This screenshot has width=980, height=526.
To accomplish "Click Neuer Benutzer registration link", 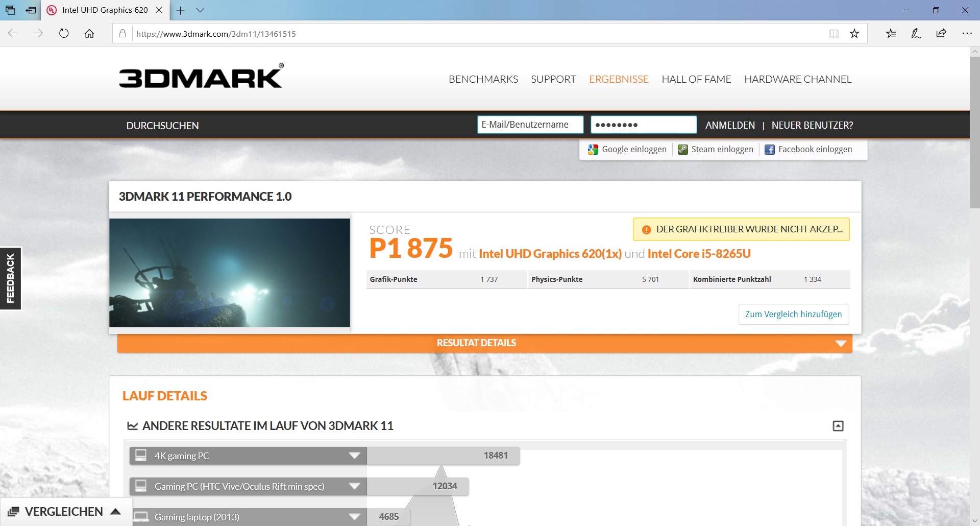I will pos(812,125).
